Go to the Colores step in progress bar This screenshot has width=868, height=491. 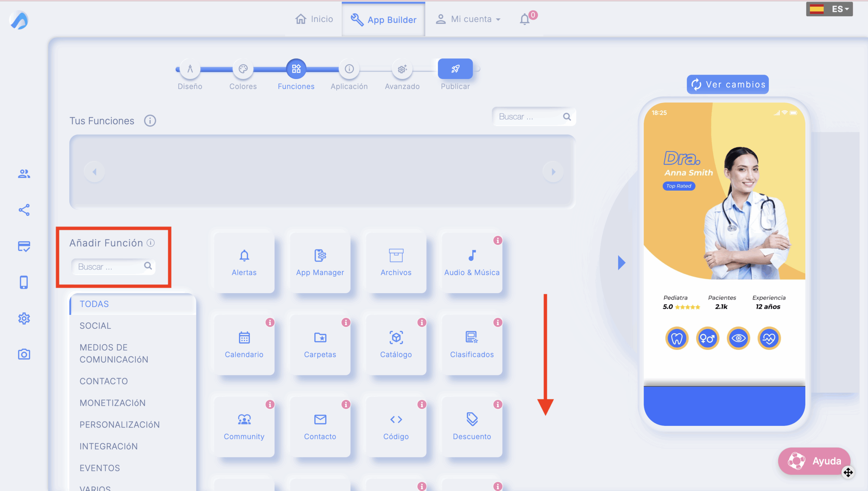[243, 69]
